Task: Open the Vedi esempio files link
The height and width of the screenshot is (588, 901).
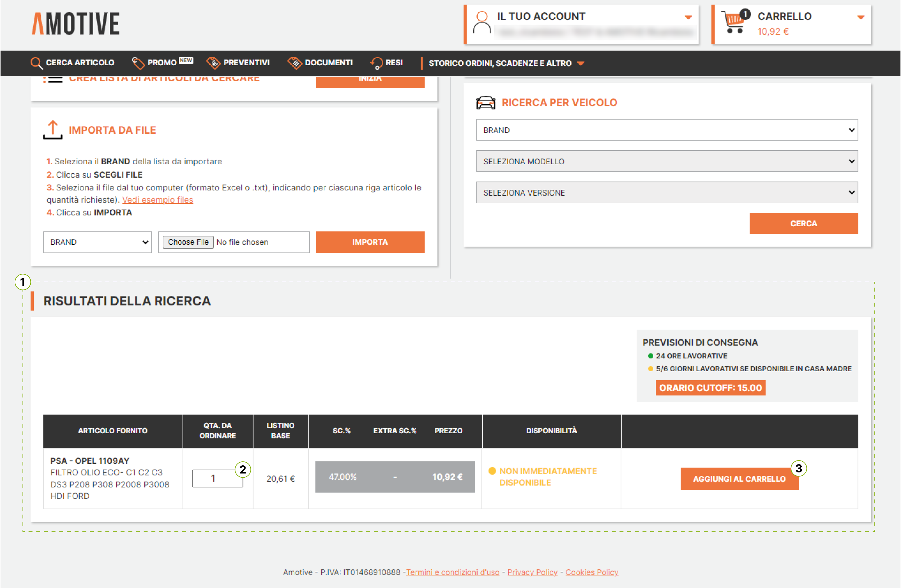Action: click(x=158, y=200)
